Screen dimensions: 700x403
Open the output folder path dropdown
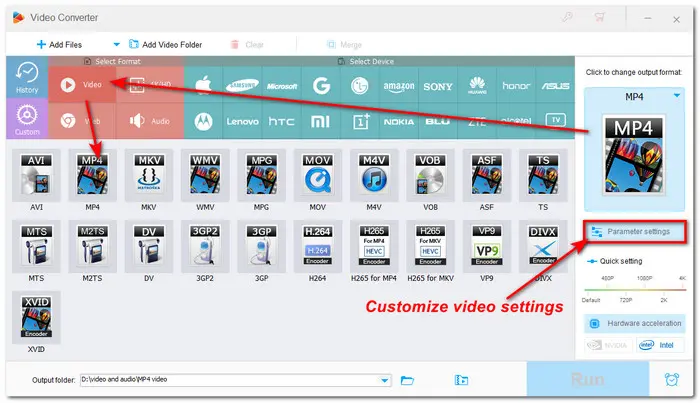(x=385, y=380)
